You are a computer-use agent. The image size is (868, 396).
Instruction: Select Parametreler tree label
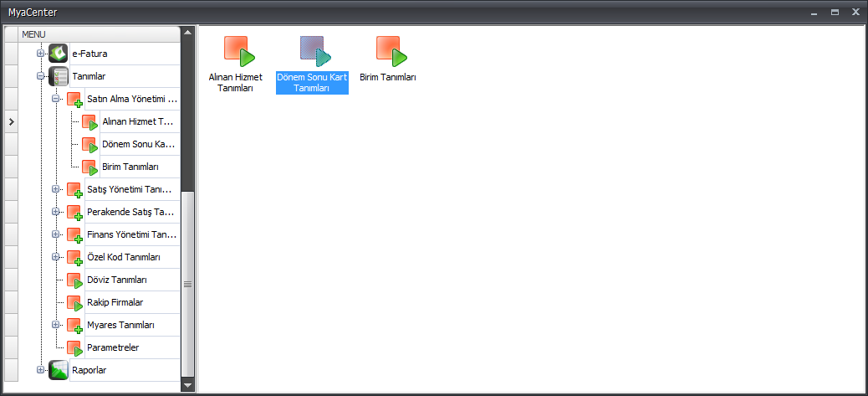coord(113,347)
